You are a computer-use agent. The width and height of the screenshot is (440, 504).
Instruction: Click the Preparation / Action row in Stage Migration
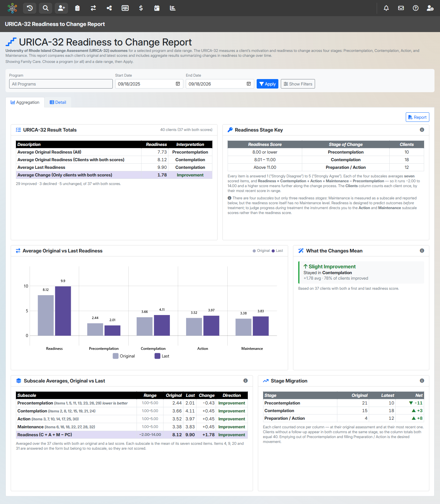pyautogui.click(x=343, y=418)
